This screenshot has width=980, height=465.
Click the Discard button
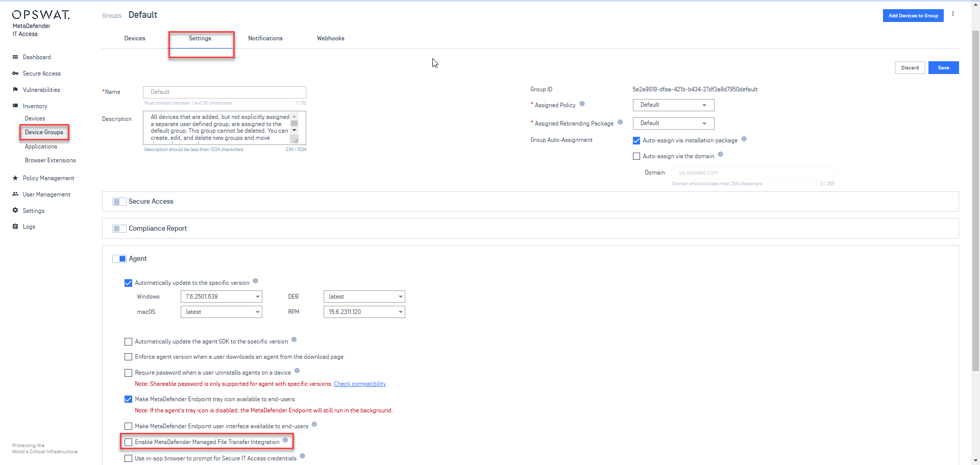click(910, 68)
